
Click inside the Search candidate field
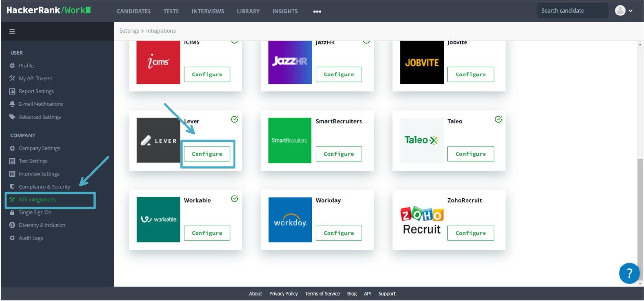click(x=572, y=10)
